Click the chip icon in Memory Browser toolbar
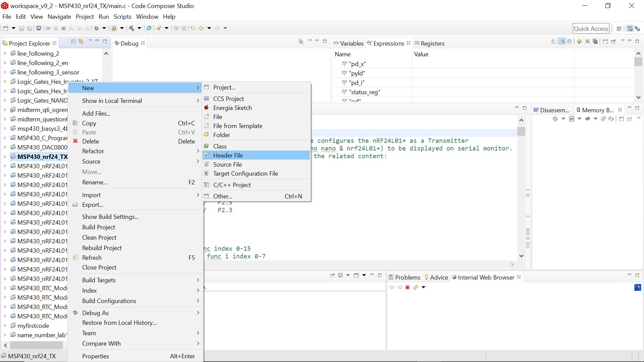The width and height of the screenshot is (644, 362). [555, 119]
